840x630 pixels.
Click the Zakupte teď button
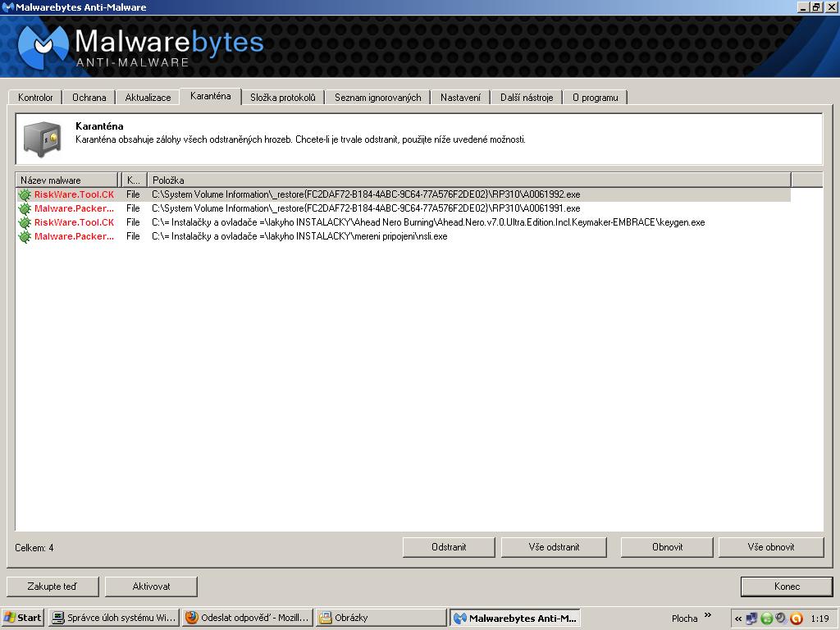(52, 586)
